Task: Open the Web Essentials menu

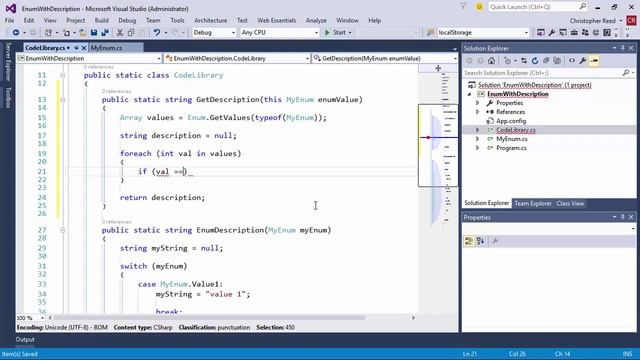Action: coord(276,20)
